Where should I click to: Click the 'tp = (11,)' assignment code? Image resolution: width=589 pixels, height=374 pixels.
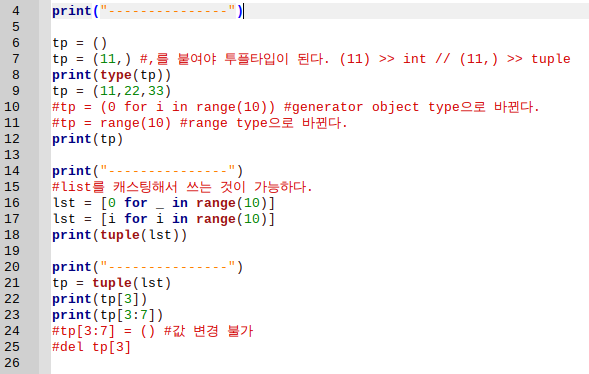click(92, 59)
